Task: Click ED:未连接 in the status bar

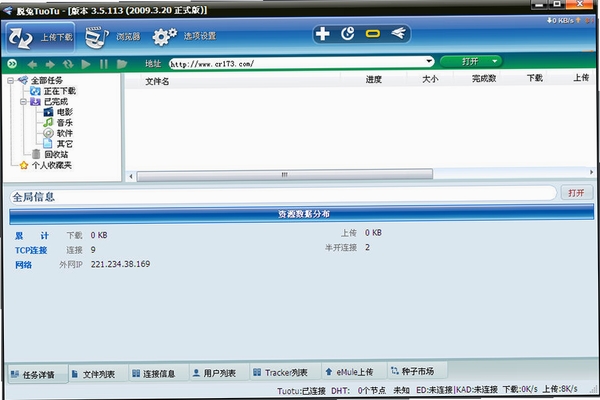Action: 434,390
